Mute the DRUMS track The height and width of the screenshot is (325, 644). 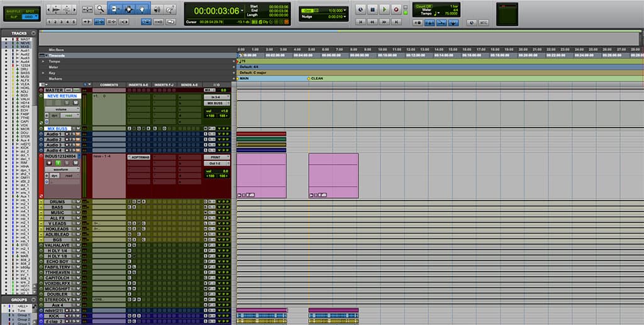point(78,202)
